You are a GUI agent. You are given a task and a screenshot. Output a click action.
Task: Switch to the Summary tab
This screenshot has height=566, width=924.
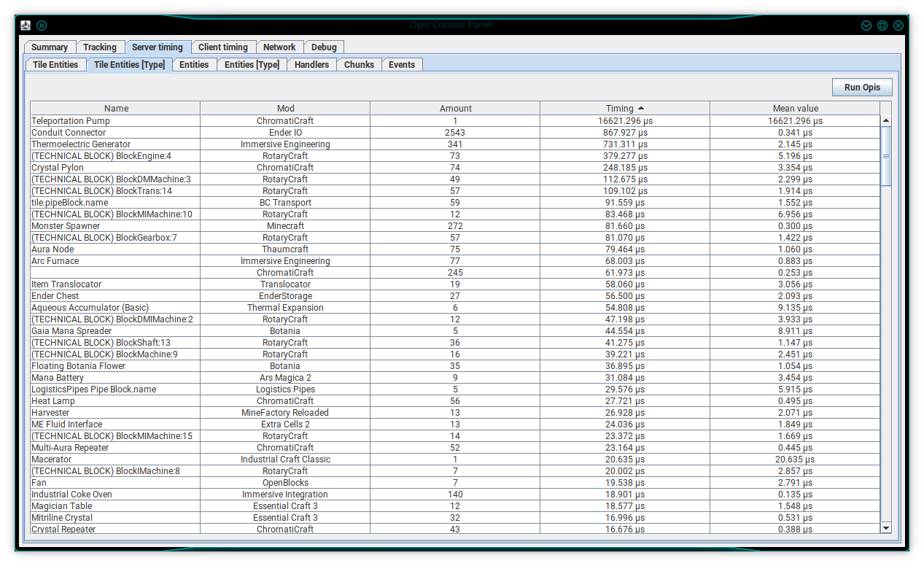(50, 47)
